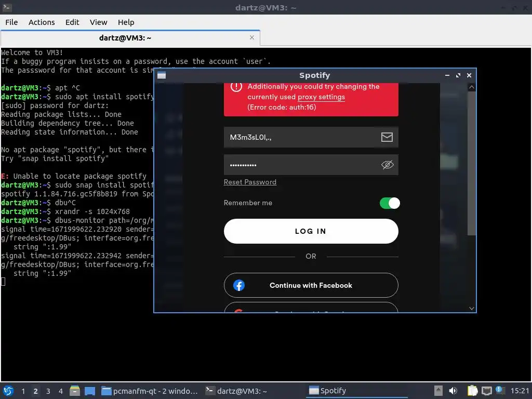Click the show desktop icon in taskbar
This screenshot has width=532, height=399.
pos(90,391)
